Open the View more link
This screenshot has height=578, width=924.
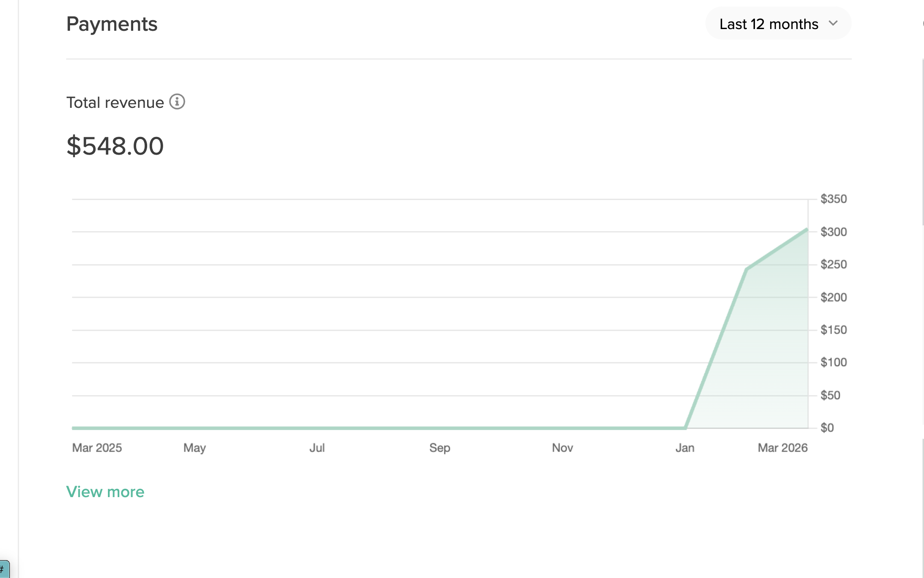point(105,492)
